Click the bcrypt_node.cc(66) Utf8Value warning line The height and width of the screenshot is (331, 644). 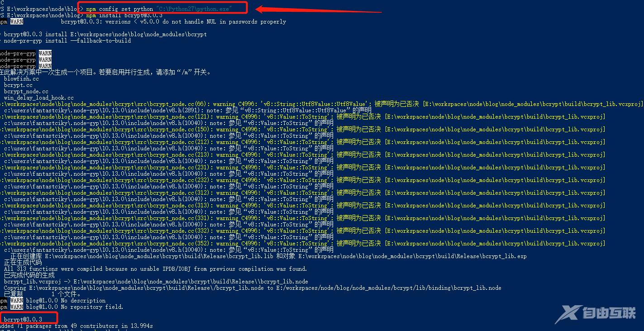pos(322,104)
